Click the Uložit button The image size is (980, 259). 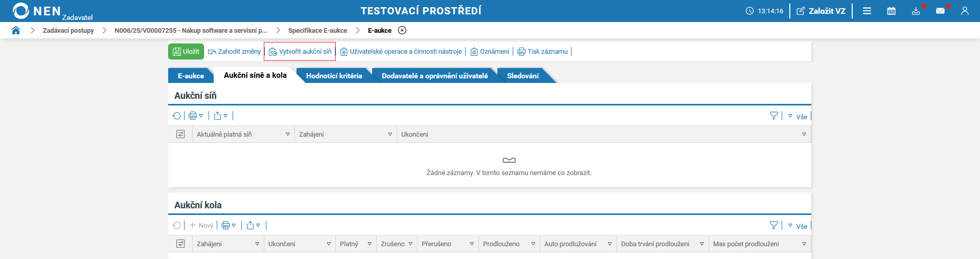click(186, 51)
